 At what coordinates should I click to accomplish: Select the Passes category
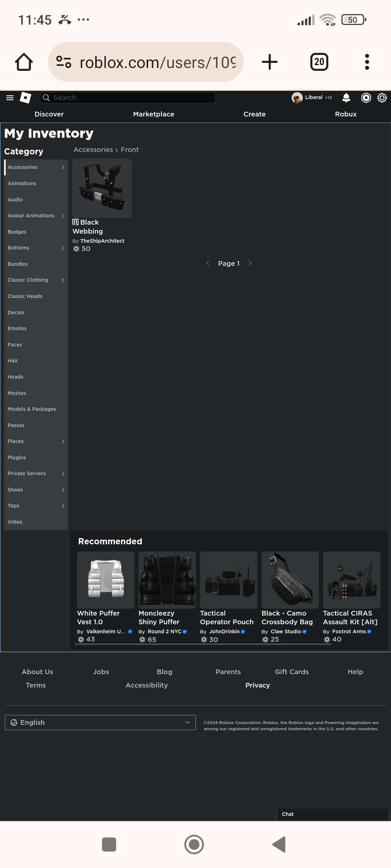pyautogui.click(x=36, y=426)
